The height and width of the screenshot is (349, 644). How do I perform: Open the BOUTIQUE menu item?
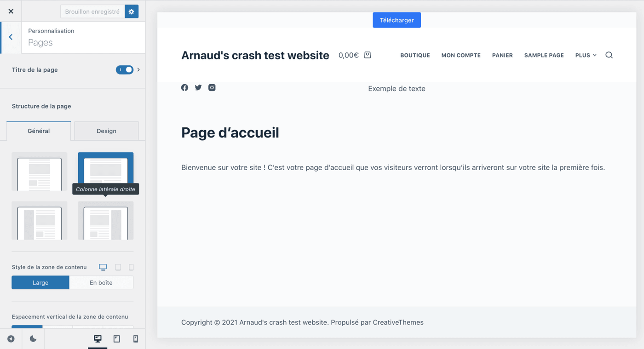[x=415, y=55]
